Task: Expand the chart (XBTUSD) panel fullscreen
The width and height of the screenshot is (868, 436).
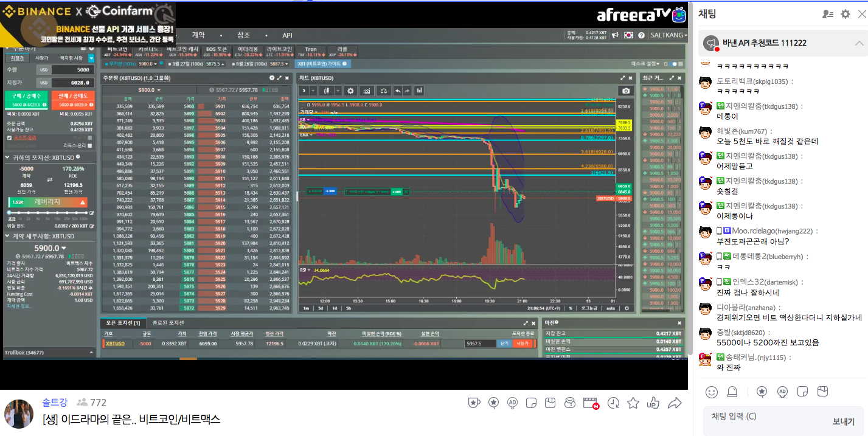Action: 623,78
